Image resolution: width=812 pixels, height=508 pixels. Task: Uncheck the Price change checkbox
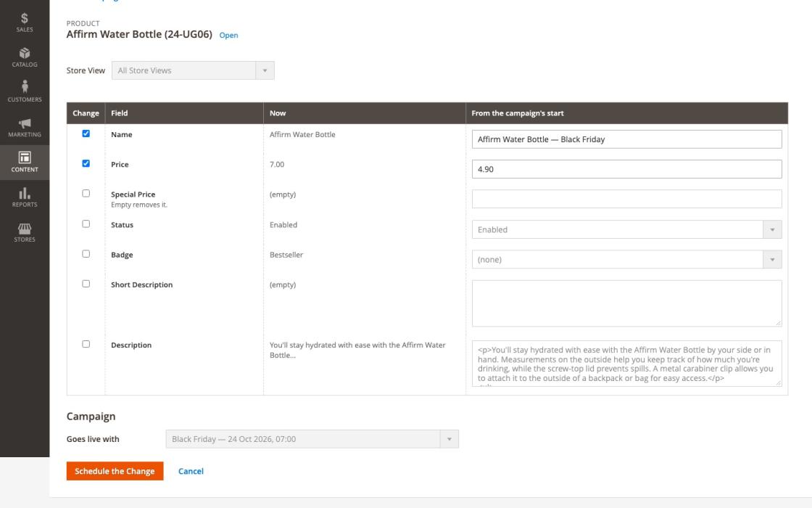86,164
